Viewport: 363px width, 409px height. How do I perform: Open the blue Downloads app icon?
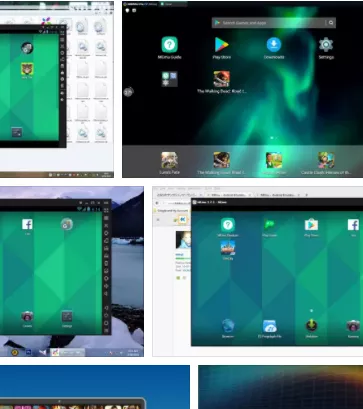click(274, 45)
